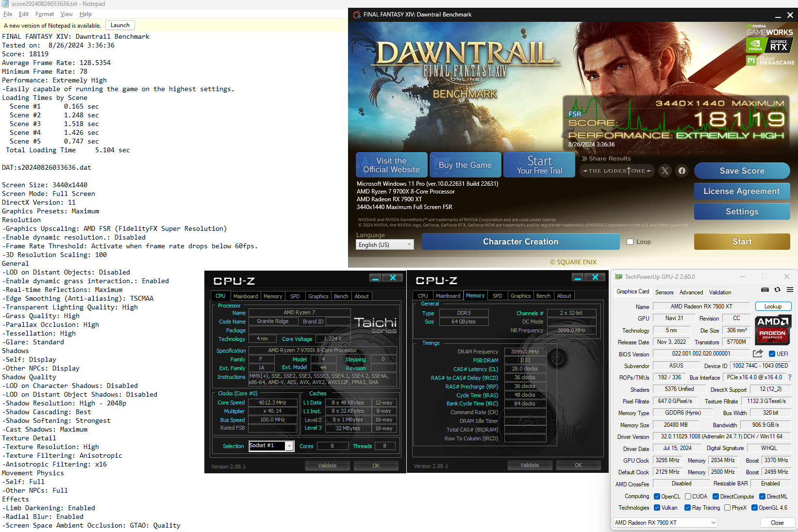
Task: Open Notepad File menu
Action: pyautogui.click(x=8, y=14)
